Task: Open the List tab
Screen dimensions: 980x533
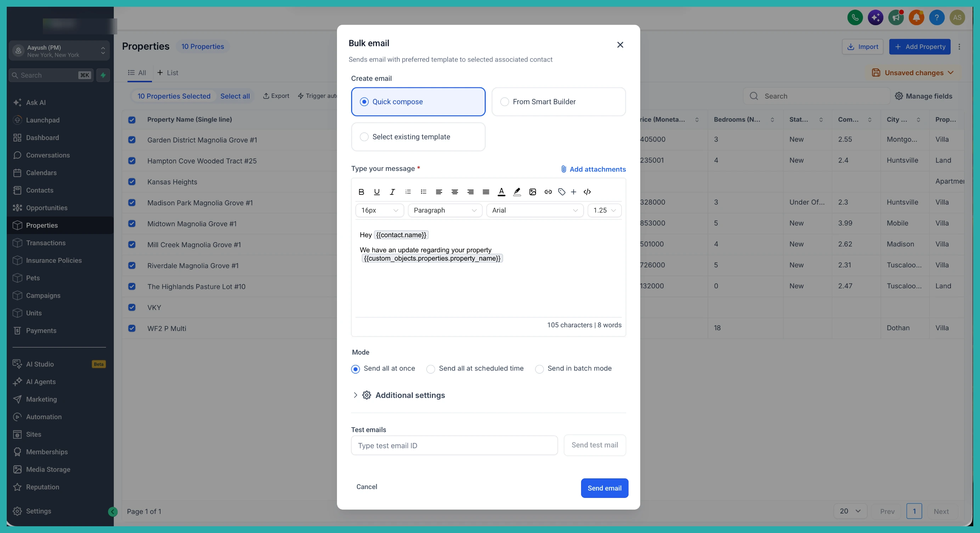Action: click(x=167, y=73)
